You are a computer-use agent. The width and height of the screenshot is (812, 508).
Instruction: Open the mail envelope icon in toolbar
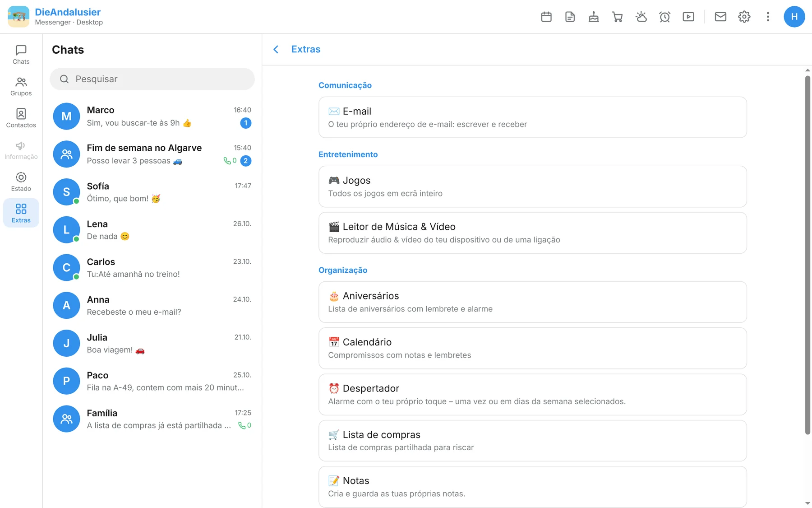point(720,17)
